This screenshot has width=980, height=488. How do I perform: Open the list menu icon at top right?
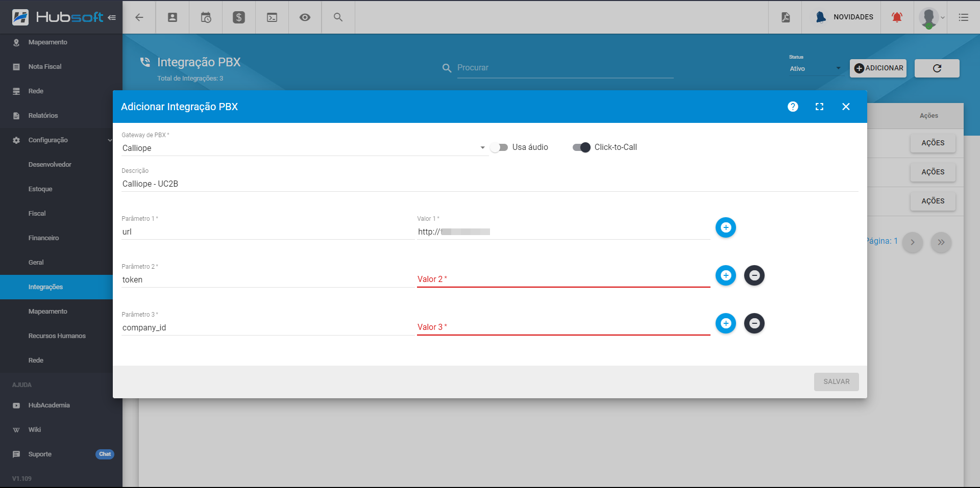(x=964, y=17)
